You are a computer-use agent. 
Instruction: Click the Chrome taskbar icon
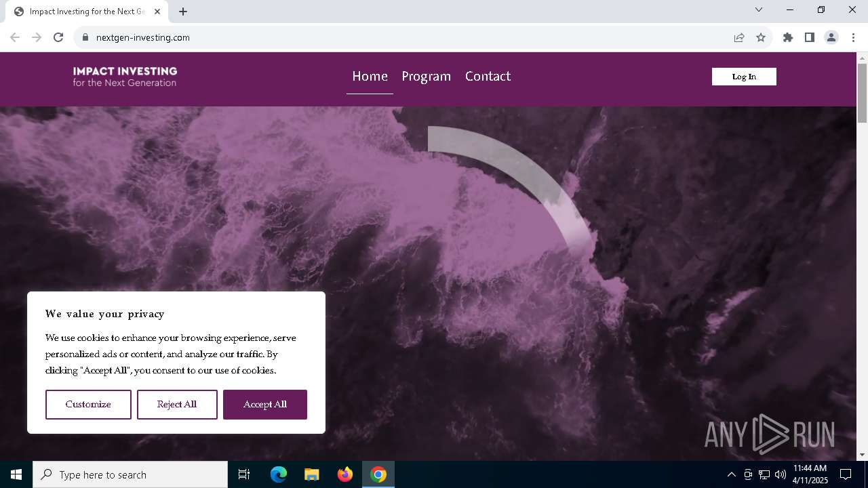pyautogui.click(x=378, y=474)
